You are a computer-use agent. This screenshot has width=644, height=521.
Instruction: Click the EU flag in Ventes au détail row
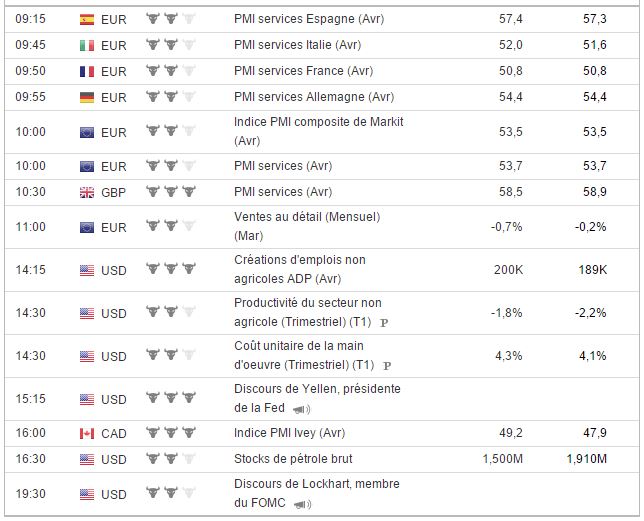tap(86, 227)
